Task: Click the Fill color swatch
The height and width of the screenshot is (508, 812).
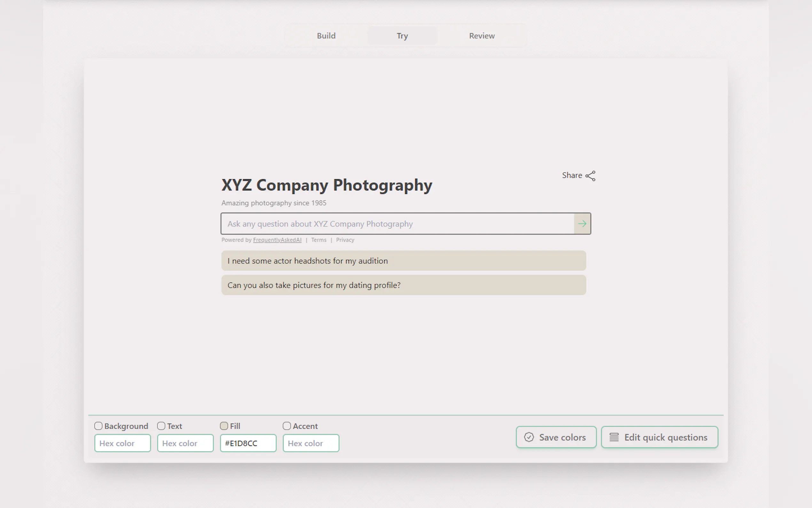Action: click(223, 426)
